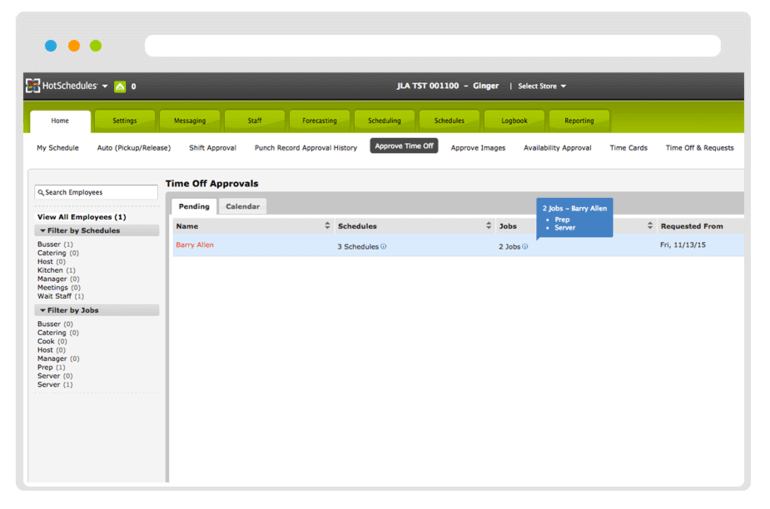Sort by Jobs column arrows
The height and width of the screenshot is (509, 770).
pos(650,225)
